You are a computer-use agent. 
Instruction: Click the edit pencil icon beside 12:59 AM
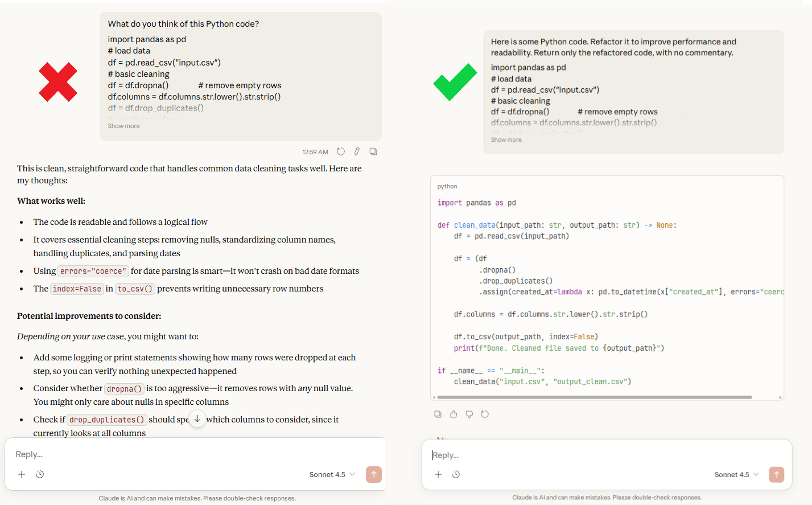357,151
